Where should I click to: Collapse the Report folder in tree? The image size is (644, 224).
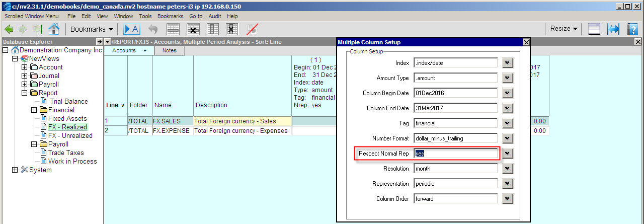pyautogui.click(x=25, y=93)
